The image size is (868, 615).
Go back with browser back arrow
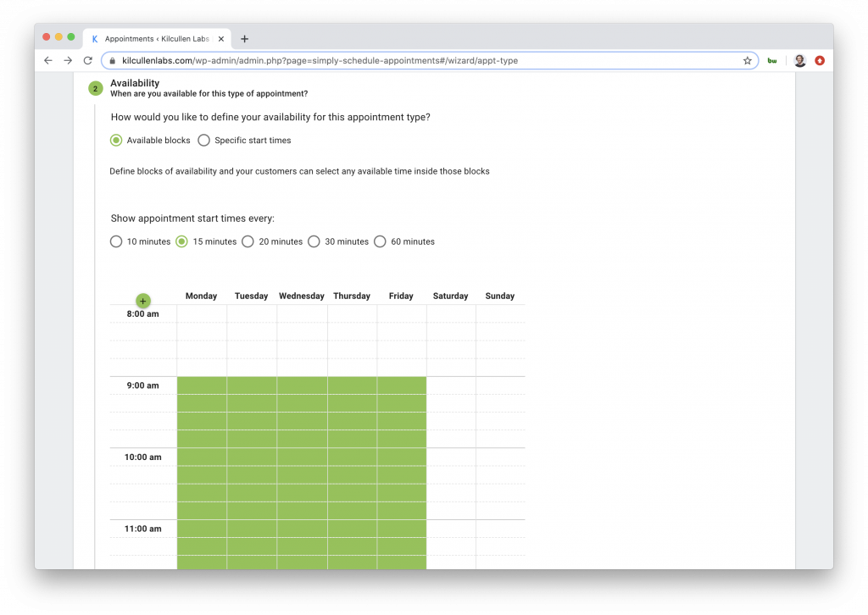click(48, 61)
